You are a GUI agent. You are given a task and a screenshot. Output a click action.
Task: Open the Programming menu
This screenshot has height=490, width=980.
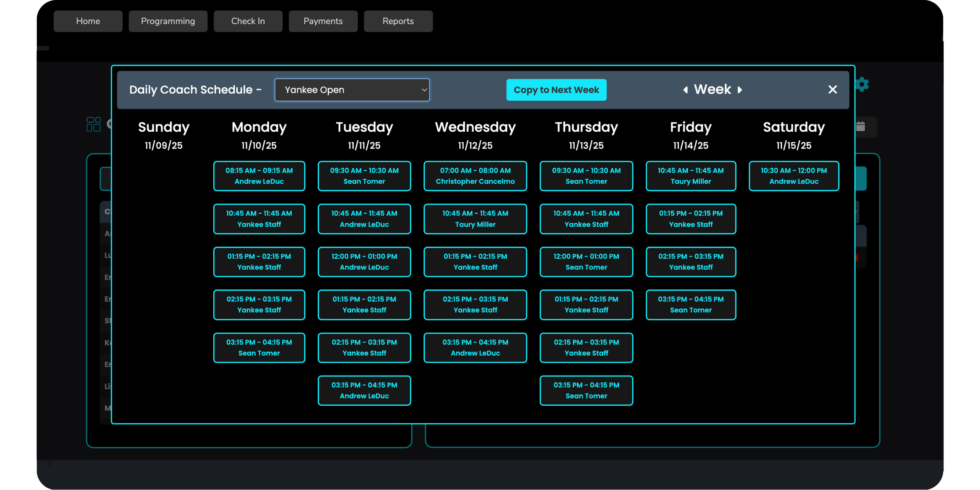pos(168,21)
